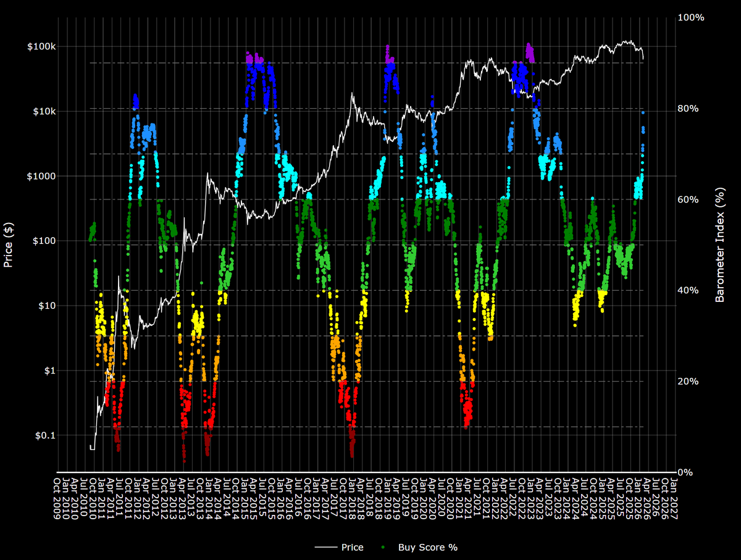This screenshot has width=741, height=560.
Task: Select the $1000 tick label
Action: [41, 176]
